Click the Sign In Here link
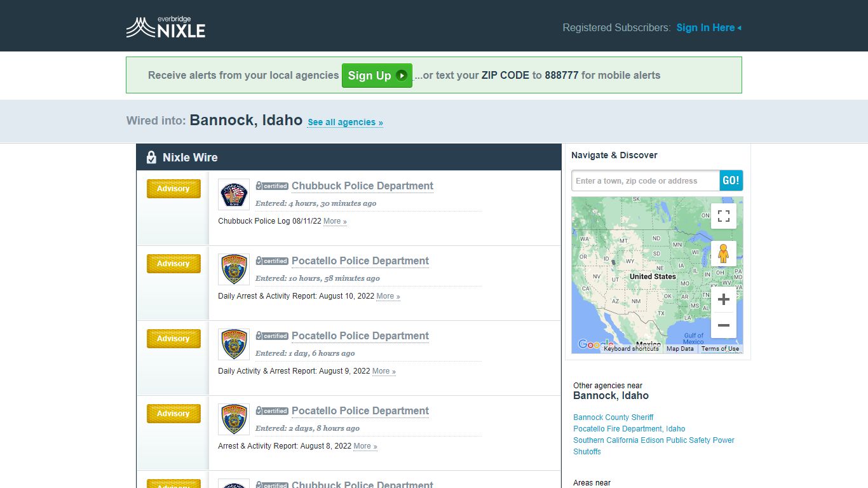Screen dimensions: 868x488 tap(709, 27)
